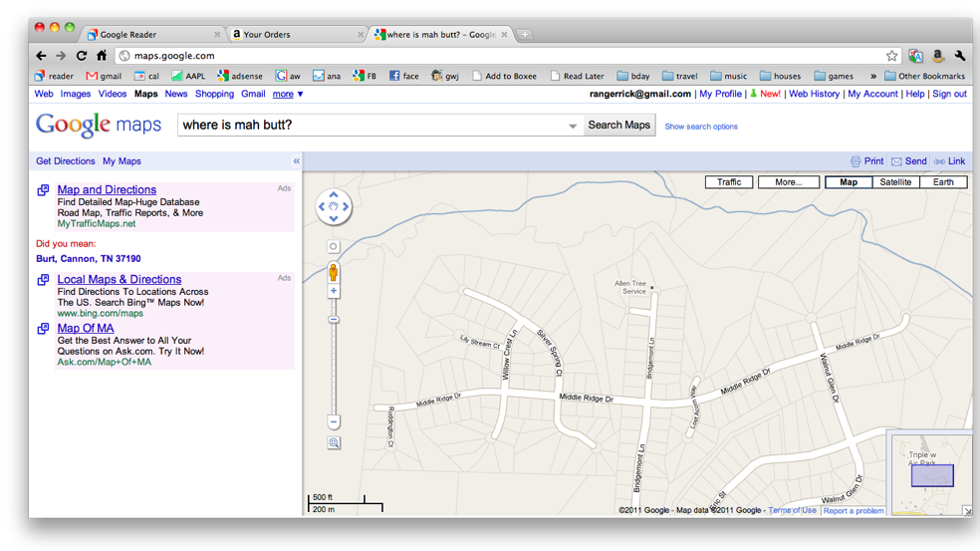Zoom in using the plus button

click(334, 291)
